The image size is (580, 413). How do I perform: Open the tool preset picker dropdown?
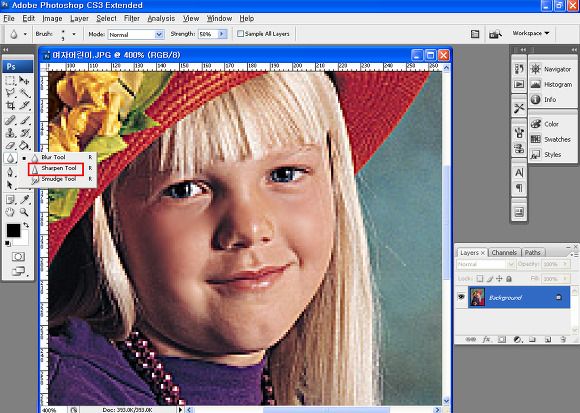pyautogui.click(x=25, y=34)
